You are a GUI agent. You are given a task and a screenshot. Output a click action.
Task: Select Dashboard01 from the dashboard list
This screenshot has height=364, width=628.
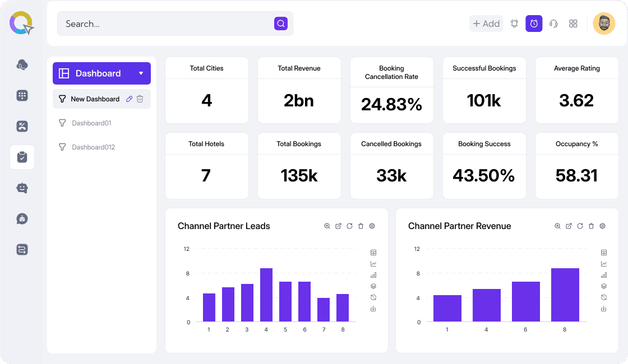click(x=91, y=123)
